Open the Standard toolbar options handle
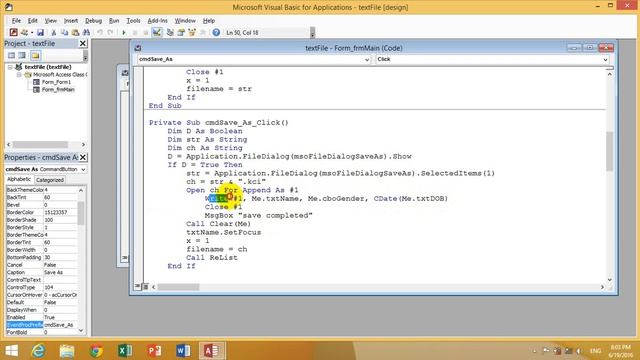Screen dimensions: 640x360 [x=312, y=32]
